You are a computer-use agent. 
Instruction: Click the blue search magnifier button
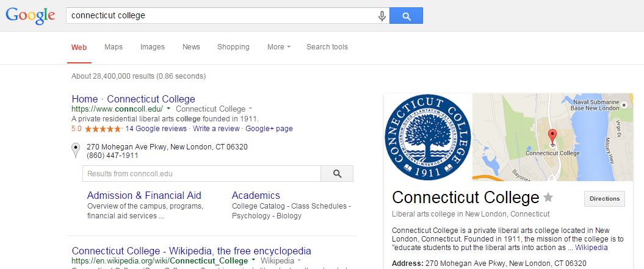tap(406, 16)
